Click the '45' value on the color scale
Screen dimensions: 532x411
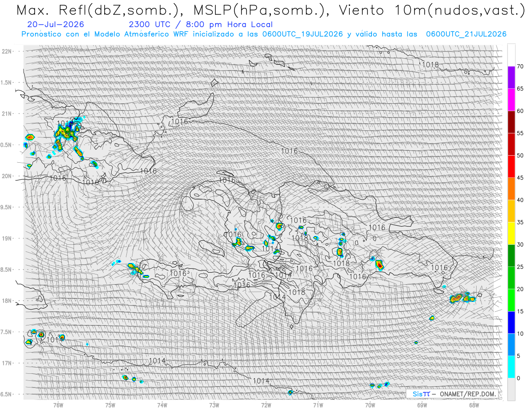point(520,178)
